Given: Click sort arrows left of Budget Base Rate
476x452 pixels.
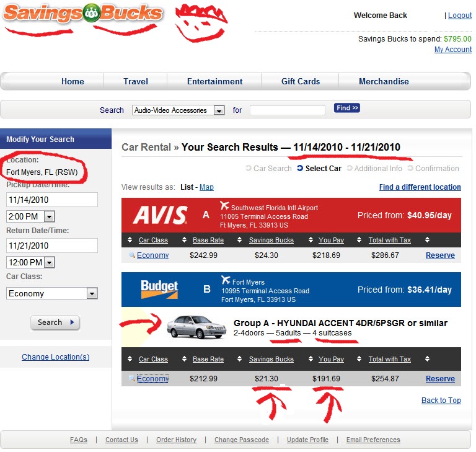Looking at the screenshot, I should pyautogui.click(x=184, y=359).
